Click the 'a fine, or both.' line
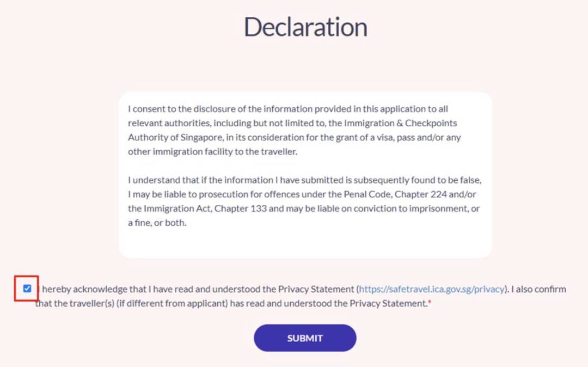The image size is (588, 367). (x=157, y=223)
